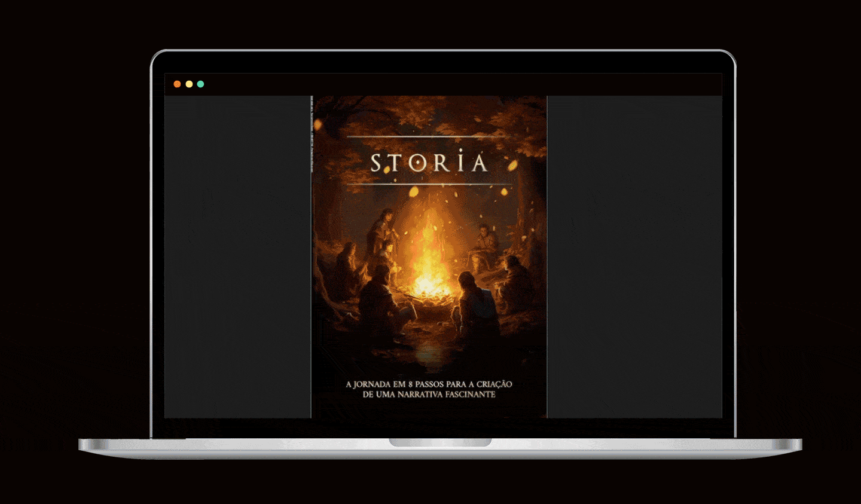861x504 pixels.
Task: Click the laptop's bottom center hinge notch
Action: click(440, 442)
